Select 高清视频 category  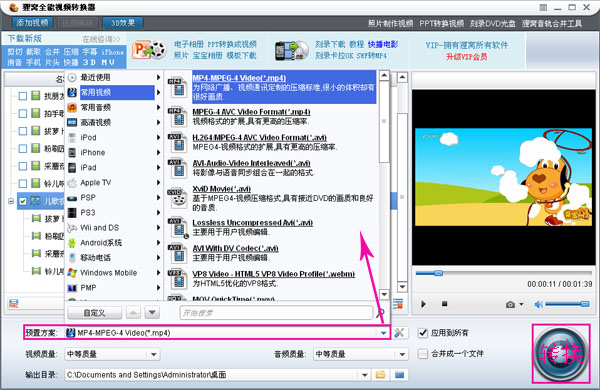111,122
